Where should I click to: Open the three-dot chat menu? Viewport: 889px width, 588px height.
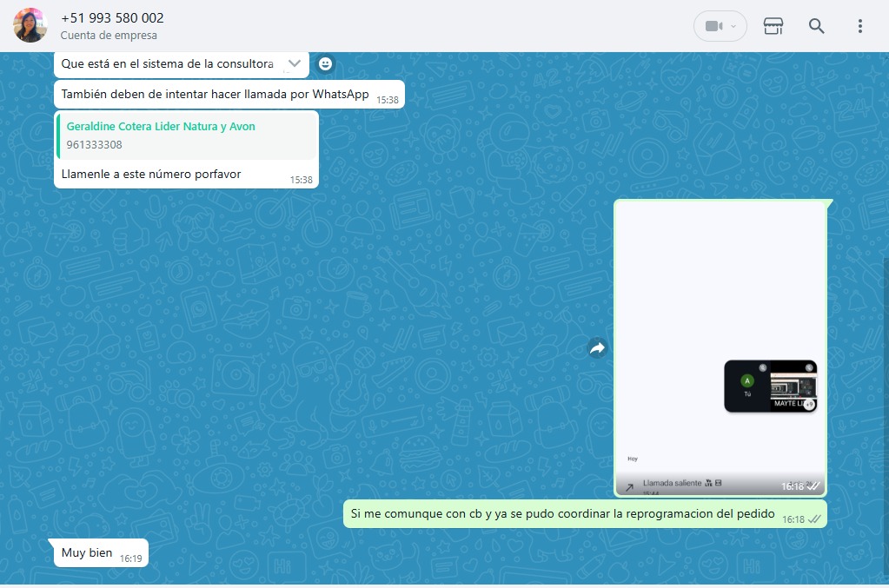click(859, 26)
